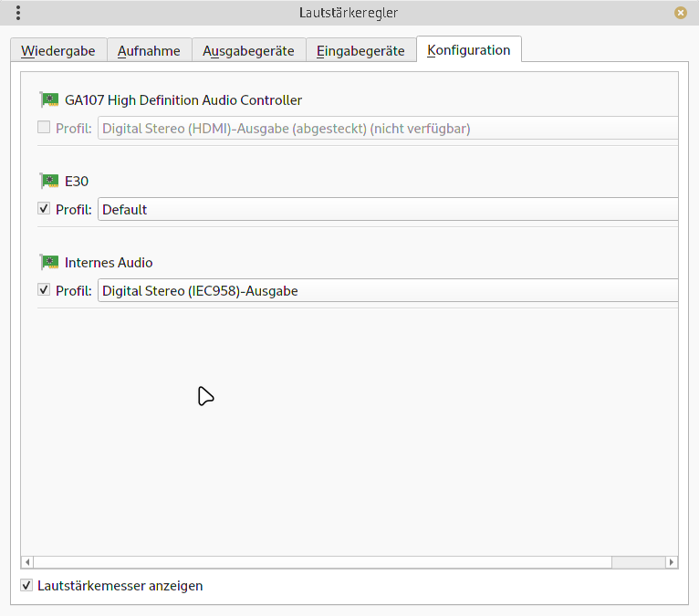The height and width of the screenshot is (616, 699).
Task: Open the GA107 HDMI profile dropdown
Action: 388,129
